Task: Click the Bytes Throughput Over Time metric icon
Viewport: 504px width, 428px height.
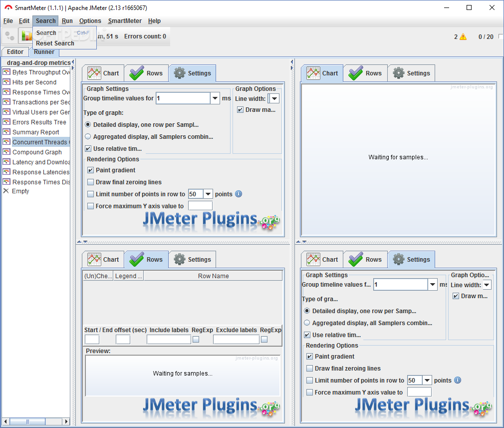Action: [x=6, y=72]
